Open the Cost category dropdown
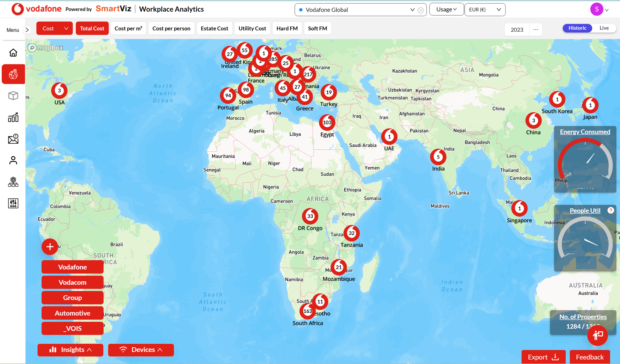The height and width of the screenshot is (364, 620). coord(54,28)
